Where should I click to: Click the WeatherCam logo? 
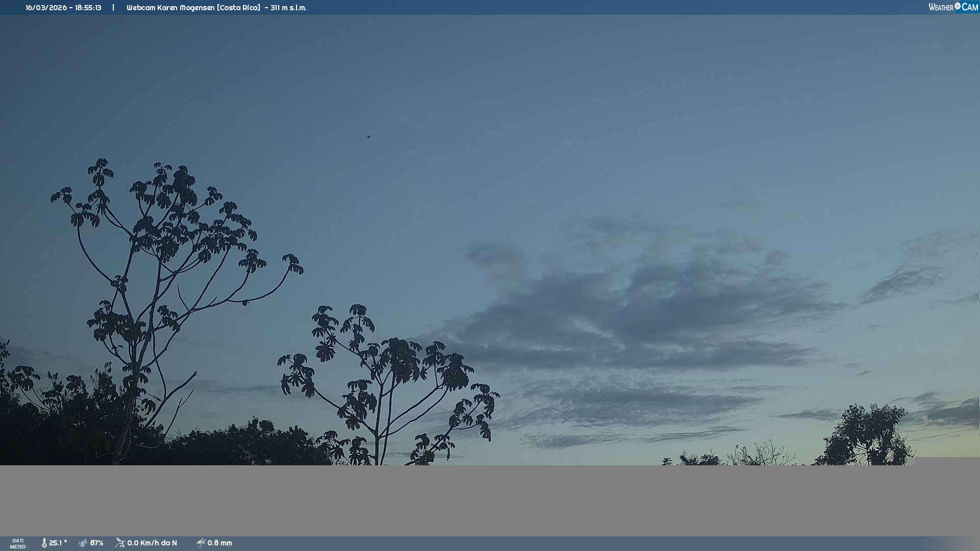[x=953, y=7]
